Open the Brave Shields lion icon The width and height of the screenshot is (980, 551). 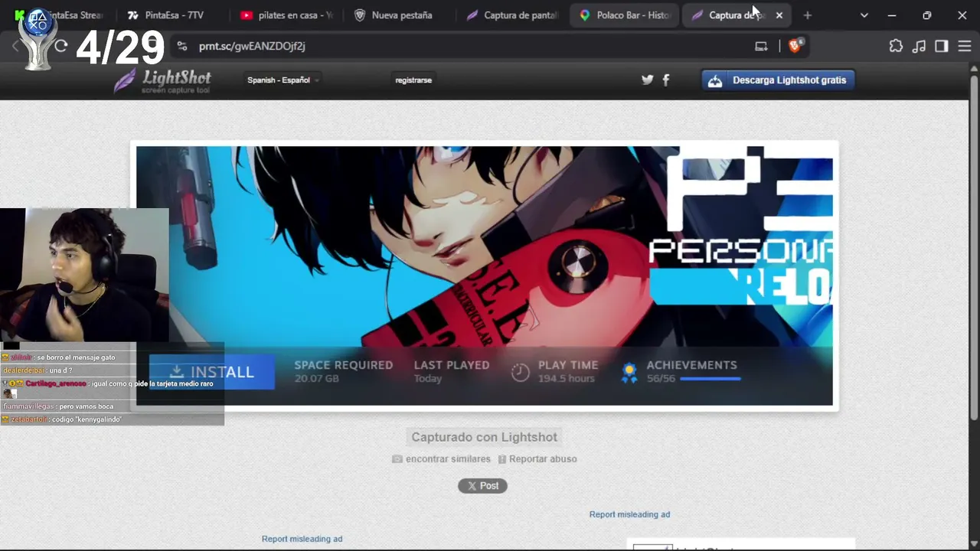tap(795, 46)
